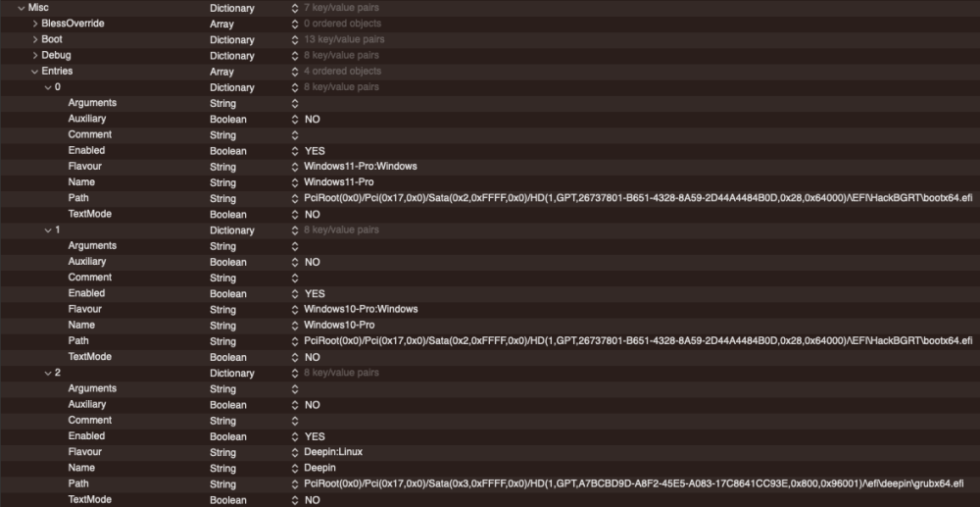Open type stepper for Debug row
This screenshot has width=980, height=507.
pyautogui.click(x=295, y=56)
